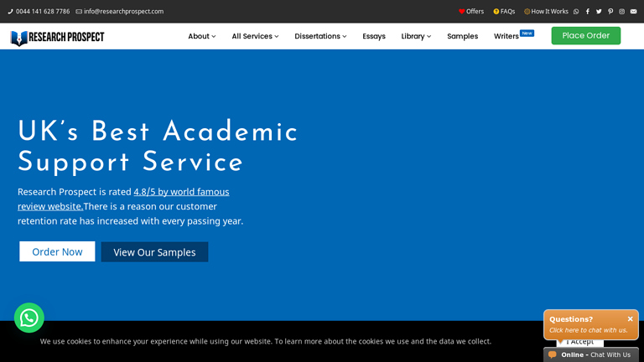
Task: Click the white Order Now button
Action: click(x=57, y=251)
